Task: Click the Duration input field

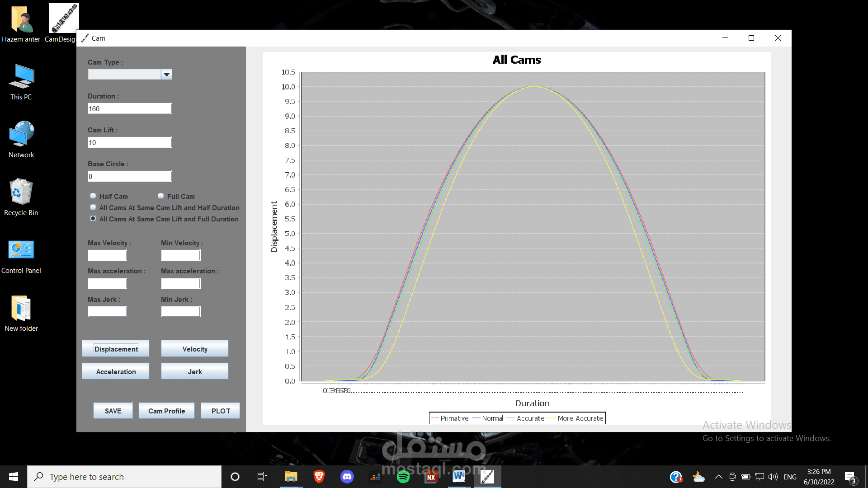Action: (x=130, y=108)
